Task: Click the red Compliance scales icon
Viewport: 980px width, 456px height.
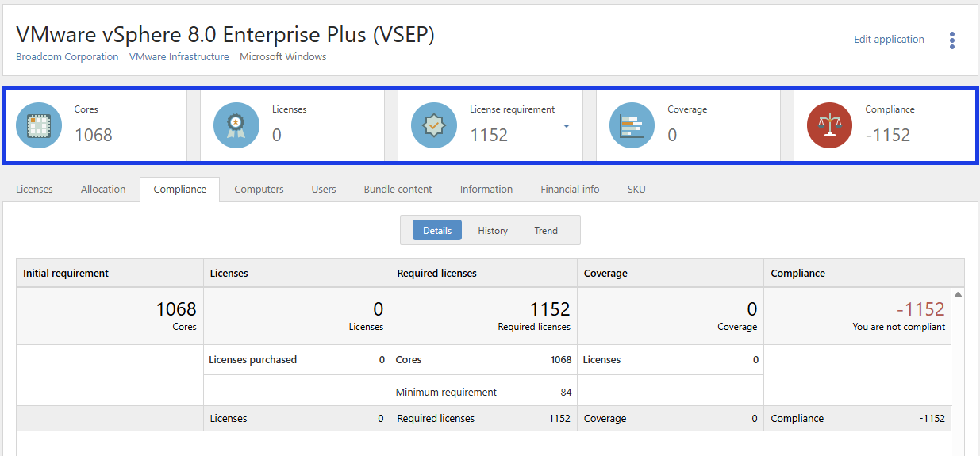Action: point(829,125)
